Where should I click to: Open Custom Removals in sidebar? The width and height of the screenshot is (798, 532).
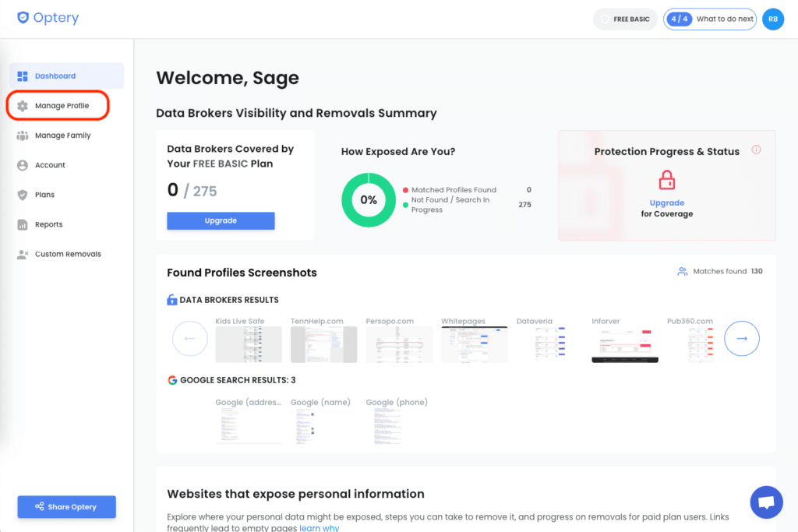click(x=67, y=254)
